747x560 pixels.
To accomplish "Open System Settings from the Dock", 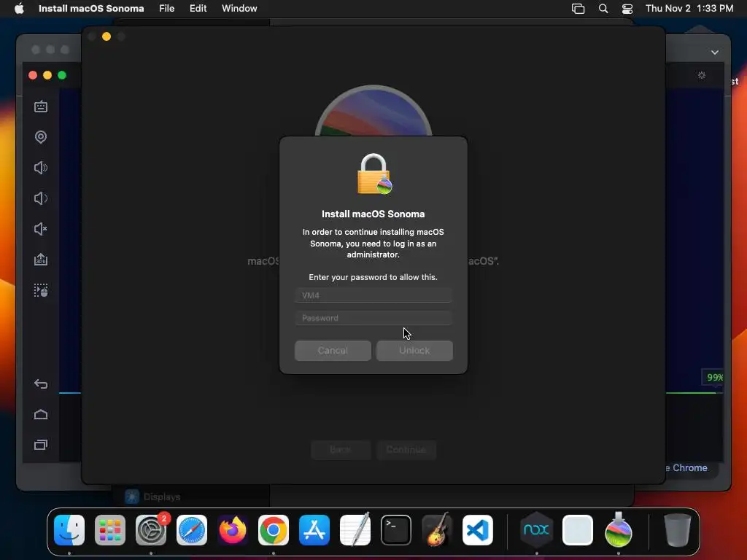I will 151,530.
